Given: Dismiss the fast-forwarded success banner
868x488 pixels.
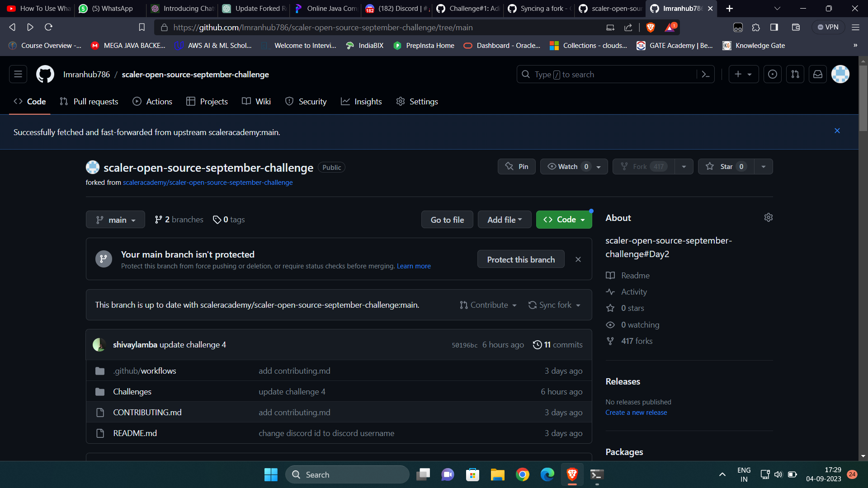Looking at the screenshot, I should [x=837, y=131].
